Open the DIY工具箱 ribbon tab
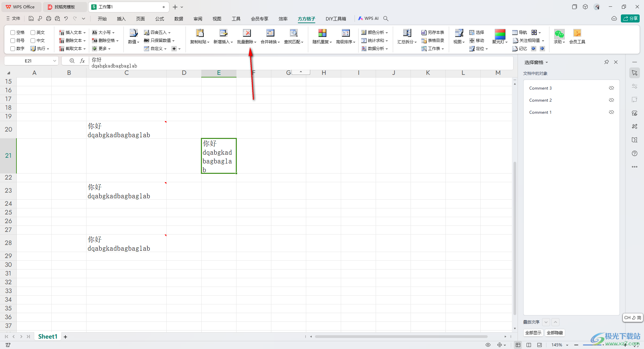Image resolution: width=644 pixels, height=349 pixels. click(x=336, y=19)
